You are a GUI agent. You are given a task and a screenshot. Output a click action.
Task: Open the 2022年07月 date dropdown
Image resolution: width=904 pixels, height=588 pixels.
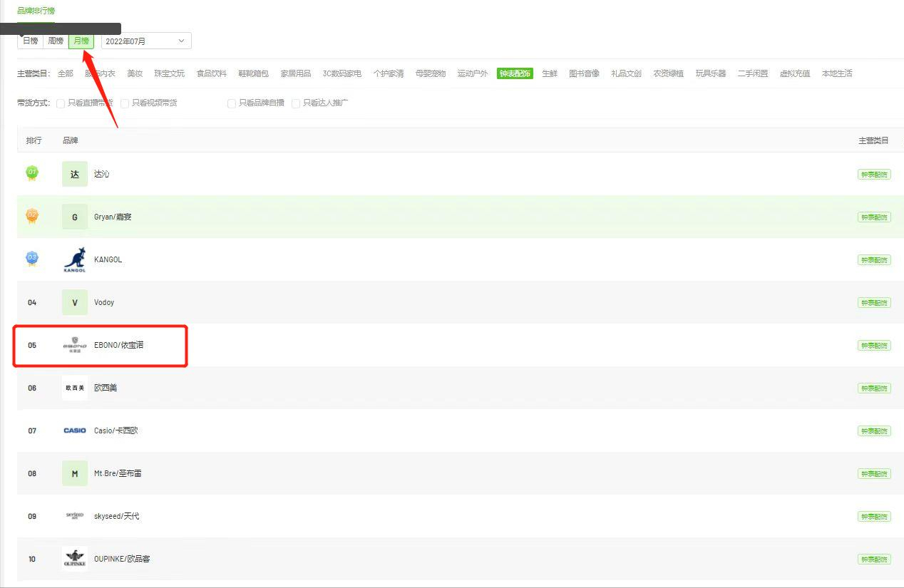pos(146,41)
